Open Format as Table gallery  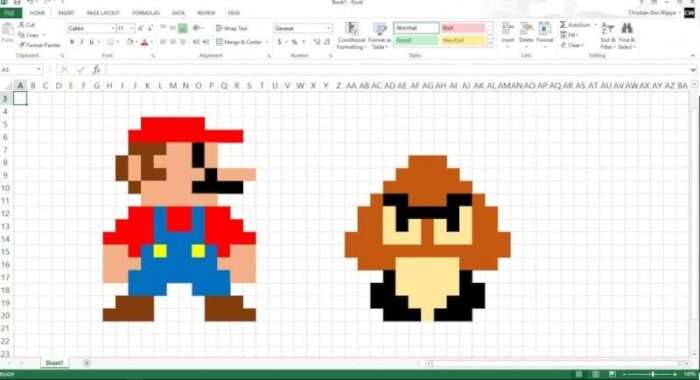point(380,36)
